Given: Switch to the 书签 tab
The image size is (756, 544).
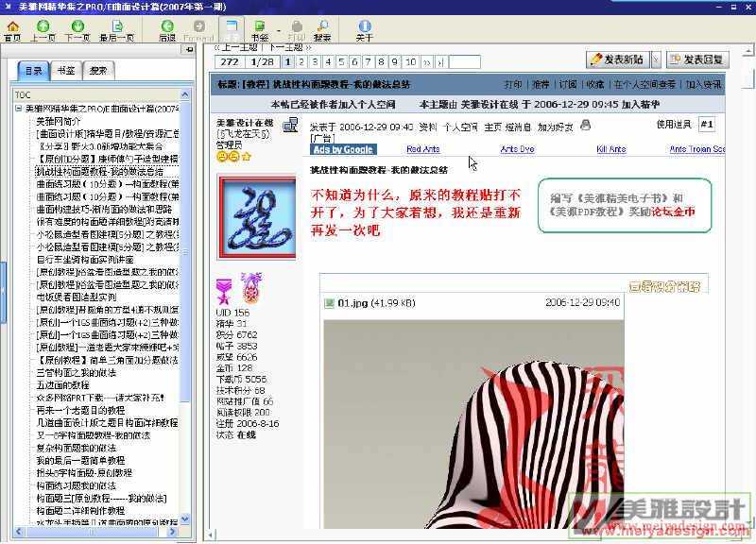Looking at the screenshot, I should coord(65,71).
